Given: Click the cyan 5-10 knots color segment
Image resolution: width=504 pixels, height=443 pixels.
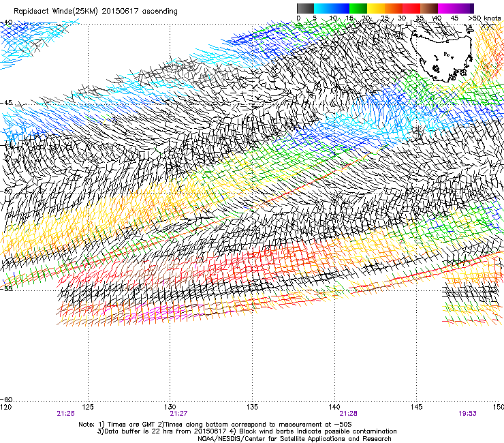Looking at the screenshot, I should (323, 8).
